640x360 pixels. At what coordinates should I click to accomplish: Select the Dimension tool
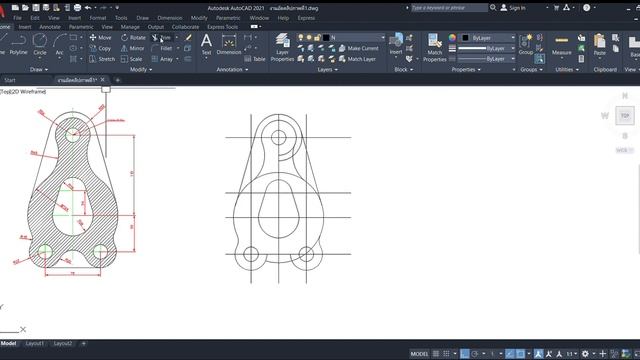pos(229,44)
